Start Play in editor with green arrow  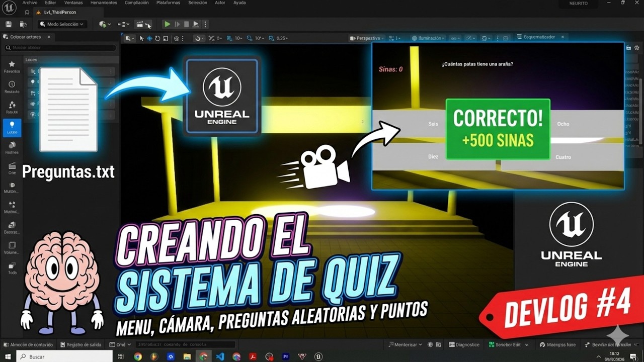(x=167, y=24)
